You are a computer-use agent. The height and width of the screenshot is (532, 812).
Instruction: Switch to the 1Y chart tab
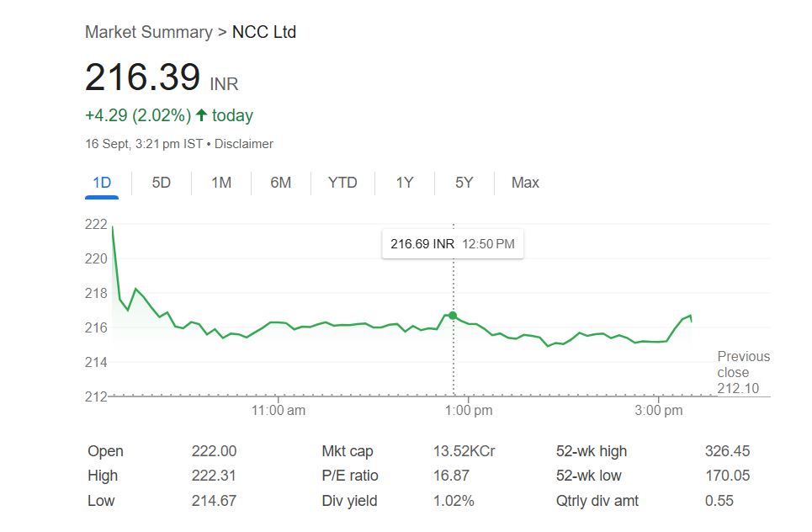click(405, 183)
